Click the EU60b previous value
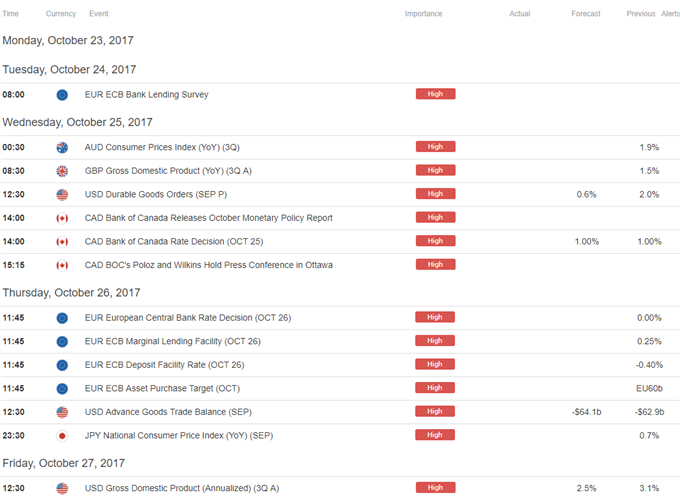The image size is (680, 499). coord(649,388)
